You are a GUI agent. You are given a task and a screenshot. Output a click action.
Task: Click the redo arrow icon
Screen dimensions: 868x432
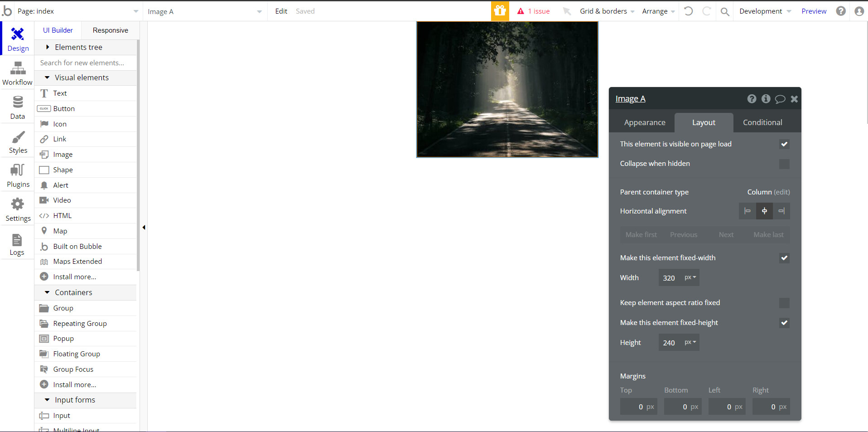(706, 11)
